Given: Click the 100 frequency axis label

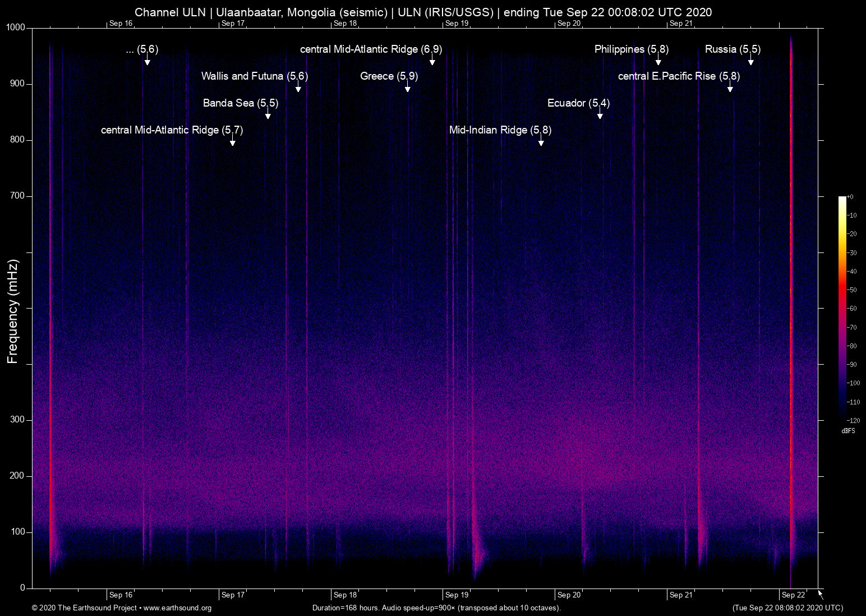Looking at the screenshot, I should point(18,532).
